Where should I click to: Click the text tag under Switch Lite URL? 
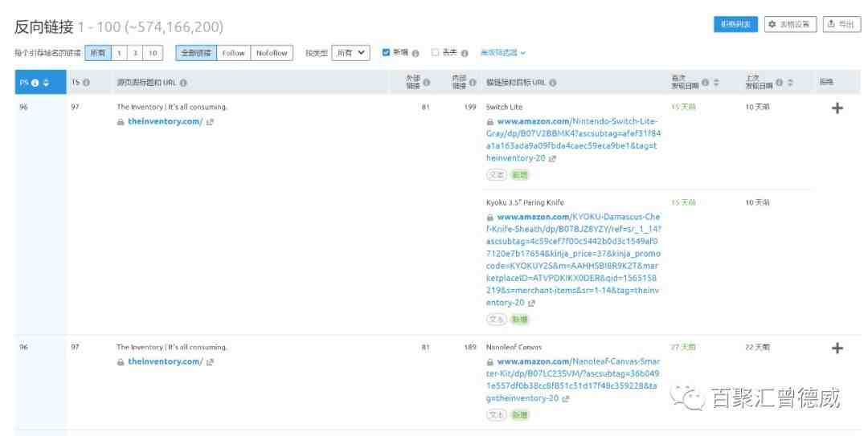pos(497,175)
